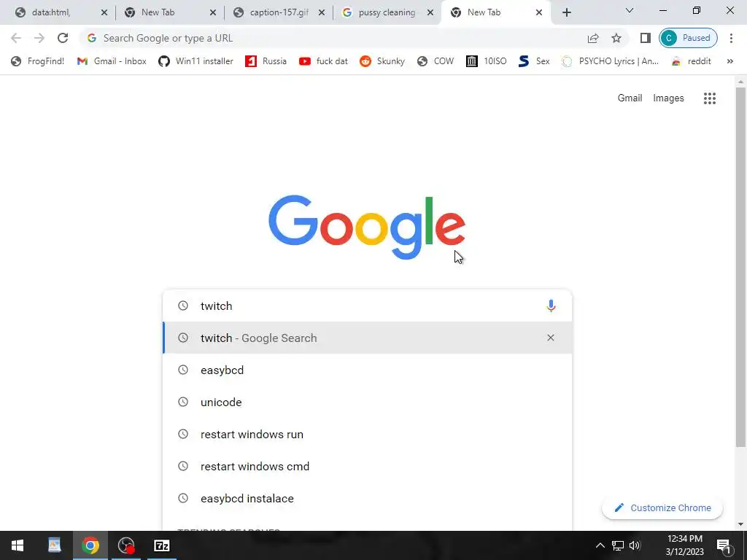Open the Gmail link
The width and height of the screenshot is (747, 560).
coord(630,98)
